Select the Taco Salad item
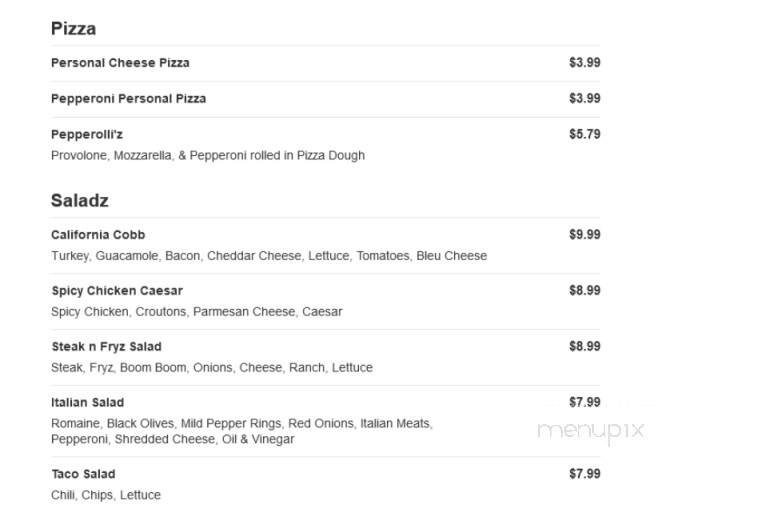This screenshot has width=770, height=513. (x=83, y=474)
